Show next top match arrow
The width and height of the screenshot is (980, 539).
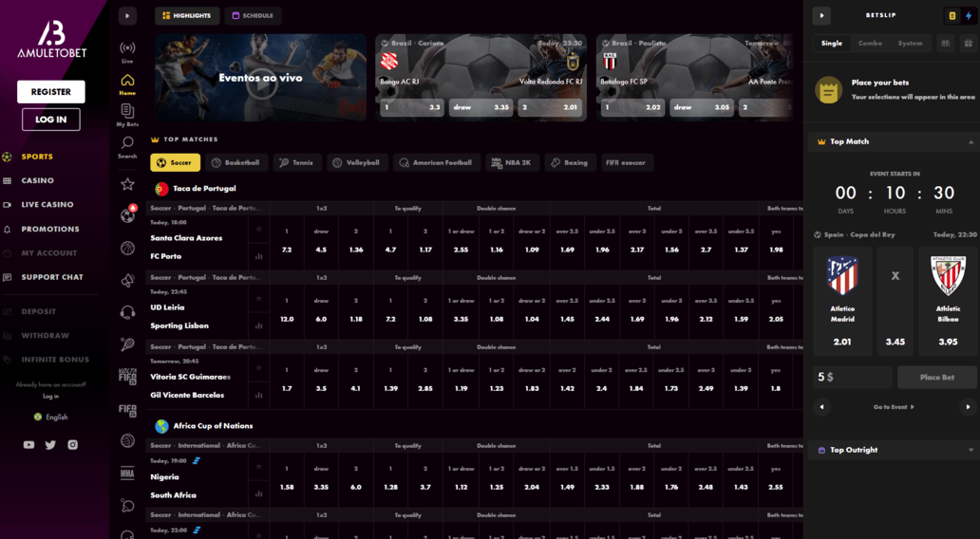point(968,406)
